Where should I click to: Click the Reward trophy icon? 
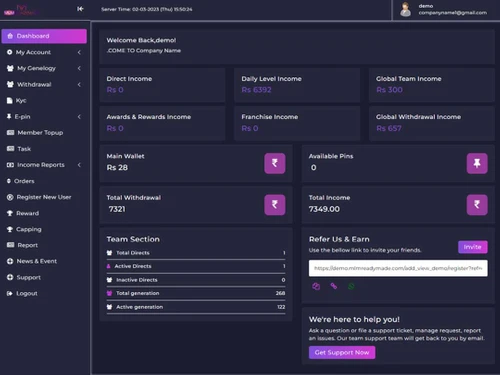(10, 213)
